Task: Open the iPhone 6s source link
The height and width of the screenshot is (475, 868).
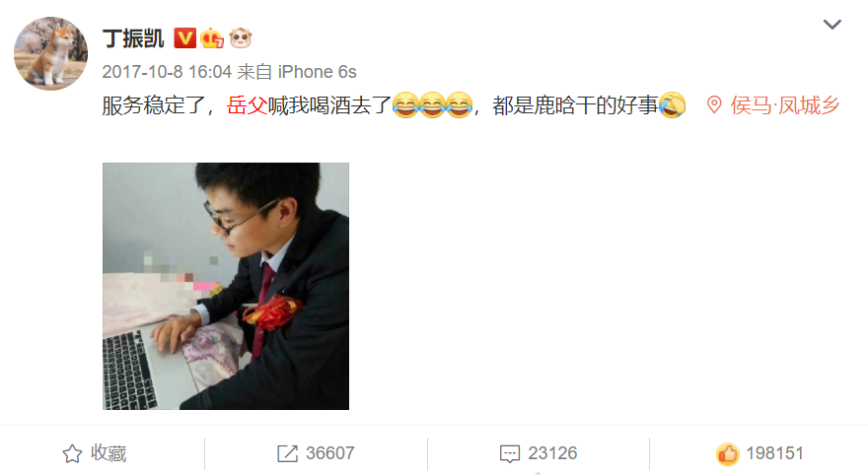Action: (x=318, y=72)
